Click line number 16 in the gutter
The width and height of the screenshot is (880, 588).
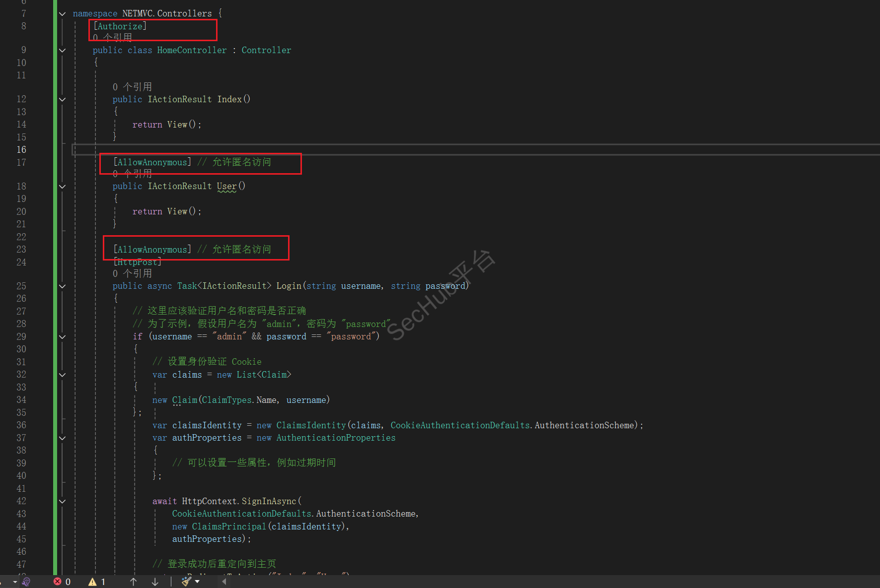pos(21,150)
